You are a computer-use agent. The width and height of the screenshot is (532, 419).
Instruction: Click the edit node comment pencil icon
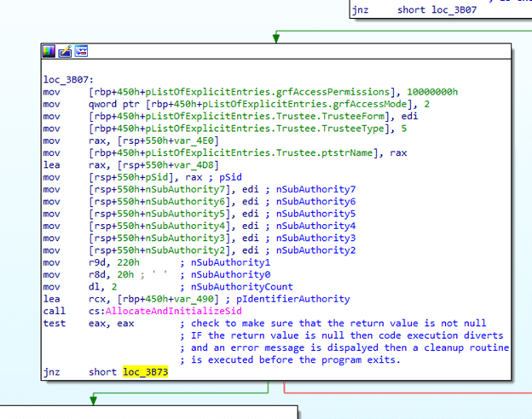pos(65,51)
